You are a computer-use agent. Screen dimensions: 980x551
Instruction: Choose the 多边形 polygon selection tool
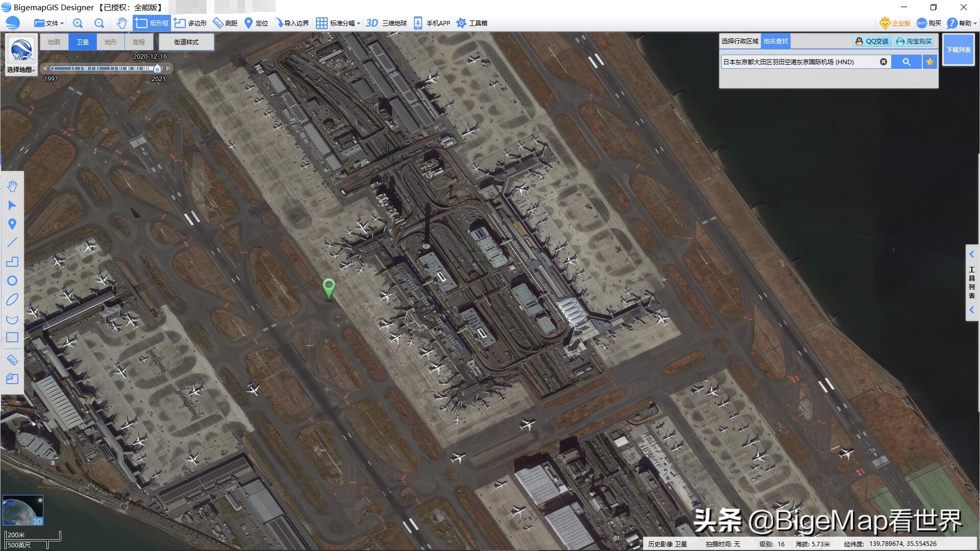point(190,23)
